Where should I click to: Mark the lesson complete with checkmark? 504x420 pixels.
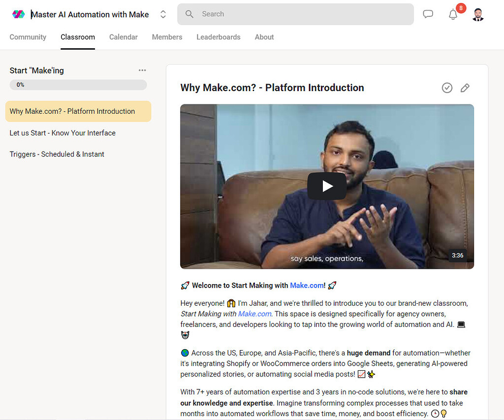(447, 88)
